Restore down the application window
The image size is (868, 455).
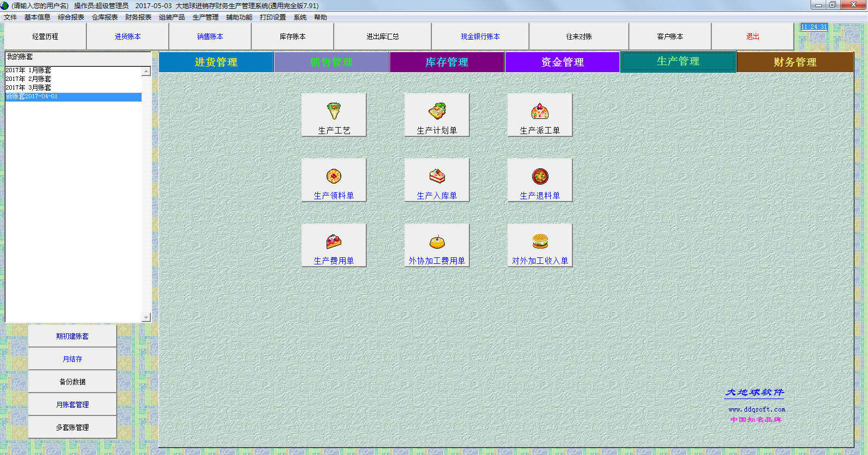tap(833, 5)
